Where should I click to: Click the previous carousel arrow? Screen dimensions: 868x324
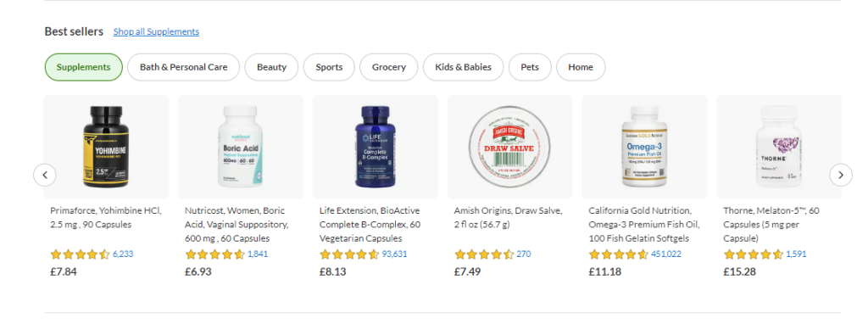click(x=45, y=175)
